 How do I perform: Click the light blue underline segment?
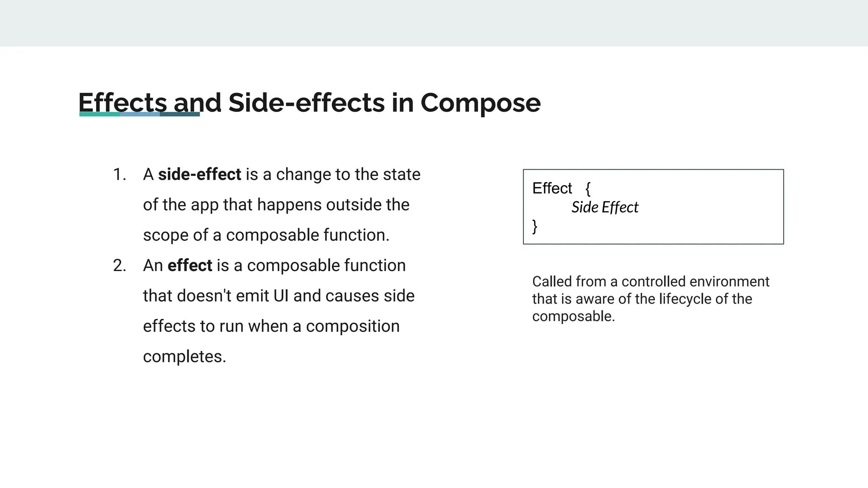tap(139, 114)
